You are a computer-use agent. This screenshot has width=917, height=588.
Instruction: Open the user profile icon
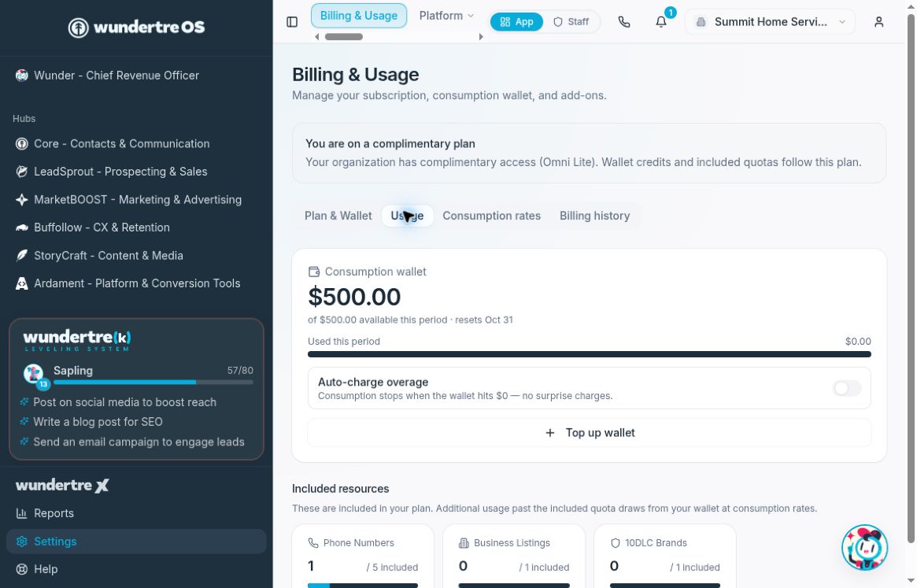point(878,22)
